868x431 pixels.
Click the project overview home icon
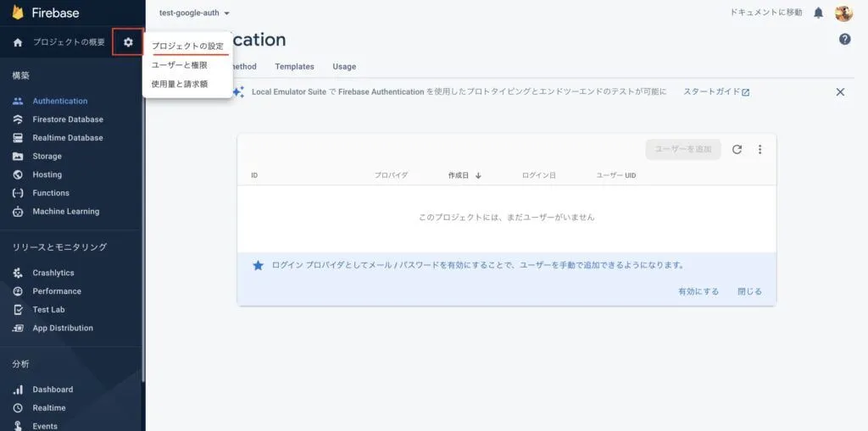point(18,42)
